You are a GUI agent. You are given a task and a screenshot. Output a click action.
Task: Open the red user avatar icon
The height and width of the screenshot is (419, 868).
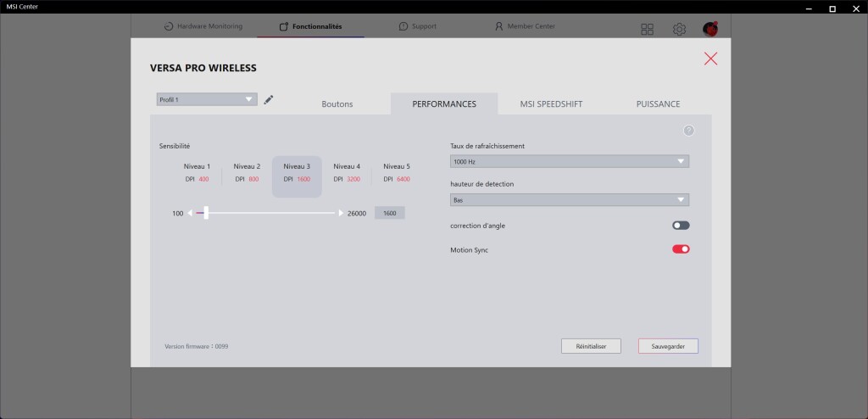coord(710,29)
